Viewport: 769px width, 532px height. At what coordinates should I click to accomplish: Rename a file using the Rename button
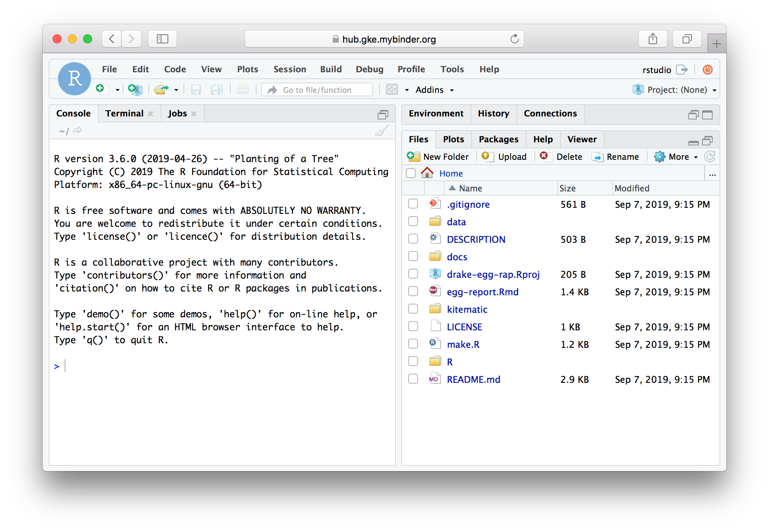coord(616,156)
